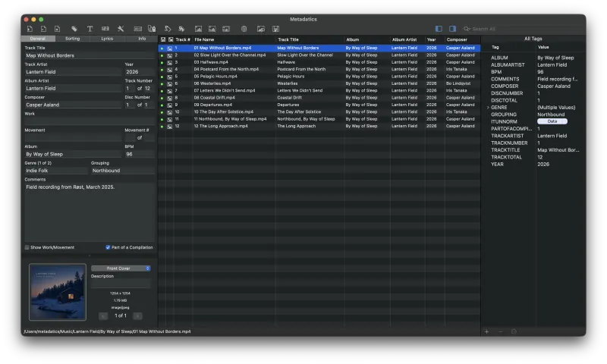Click the Genre field 'Indie Folk'

pos(56,171)
